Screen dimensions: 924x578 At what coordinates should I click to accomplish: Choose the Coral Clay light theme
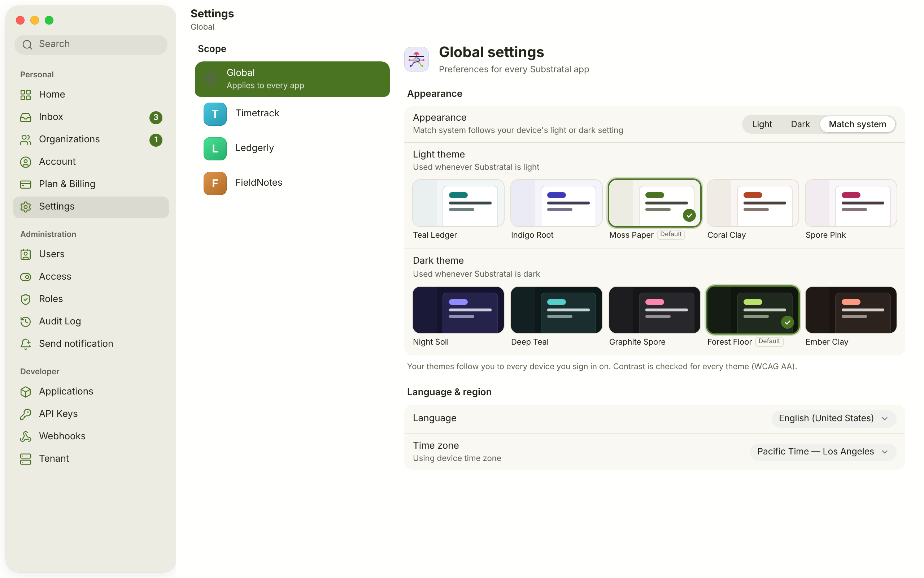753,203
